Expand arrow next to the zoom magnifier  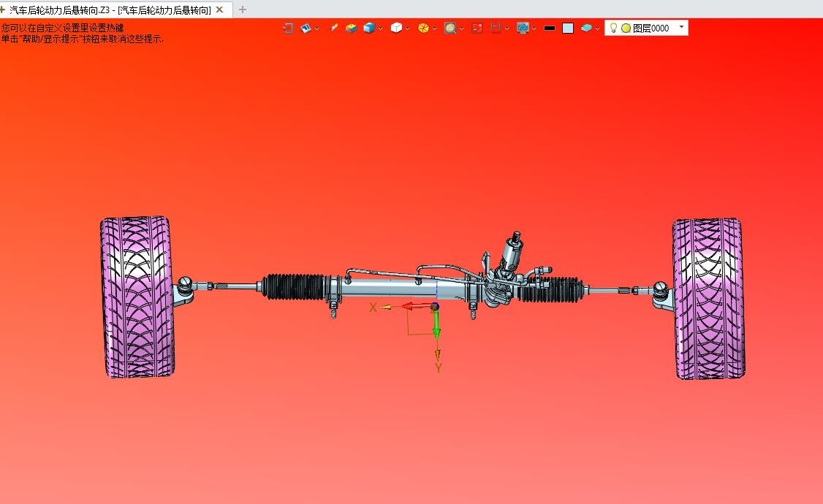462,29
